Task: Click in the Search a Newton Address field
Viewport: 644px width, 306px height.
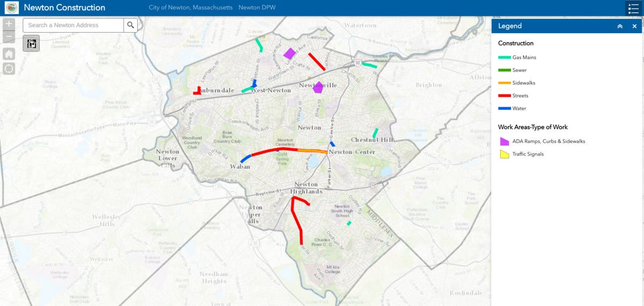Action: coord(74,25)
